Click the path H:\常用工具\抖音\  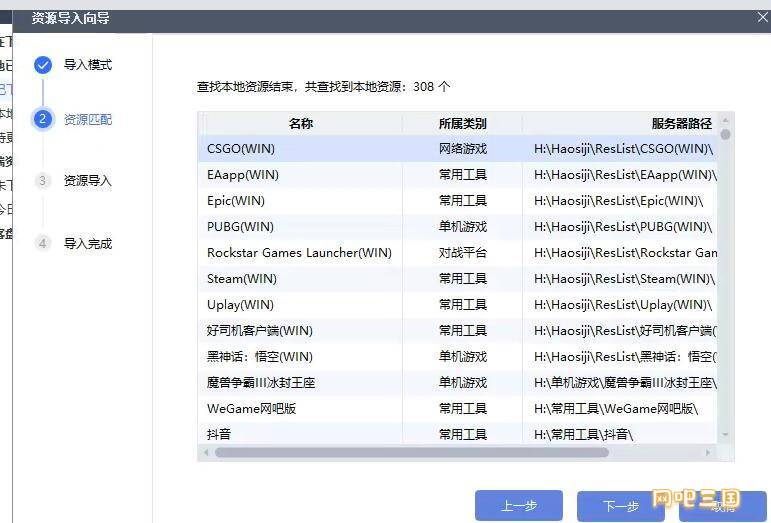(x=584, y=434)
